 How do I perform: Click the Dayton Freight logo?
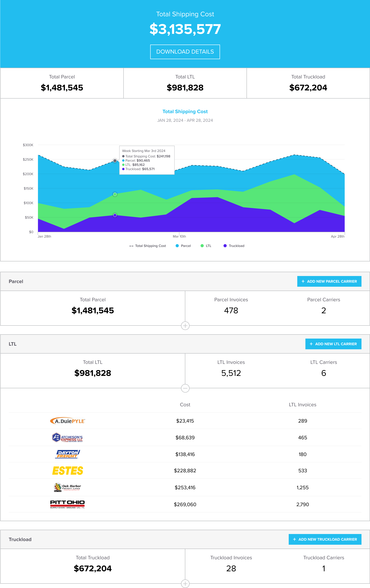pos(68,454)
